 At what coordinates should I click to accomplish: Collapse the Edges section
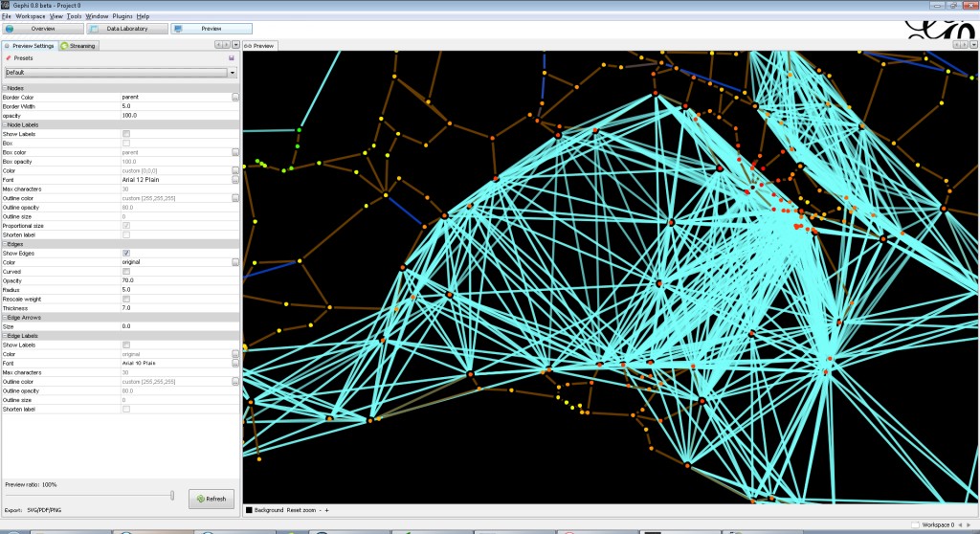[x=5, y=244]
